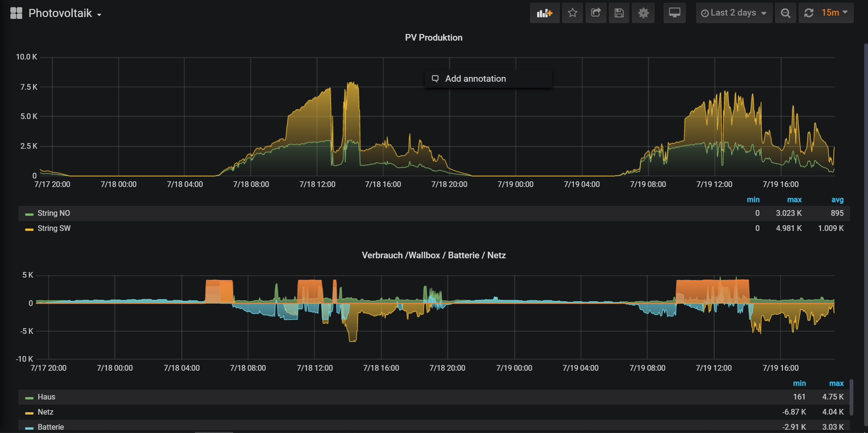Click the Add panel icon

click(x=545, y=13)
